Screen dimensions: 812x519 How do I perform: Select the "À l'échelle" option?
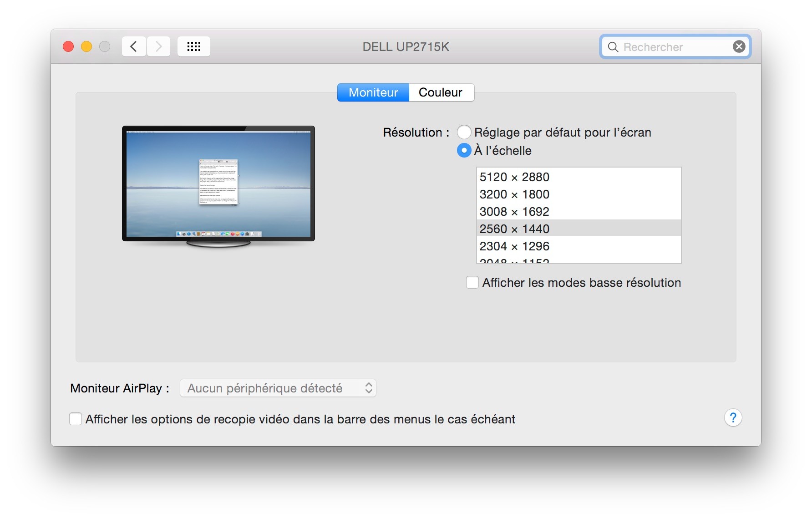(x=463, y=150)
